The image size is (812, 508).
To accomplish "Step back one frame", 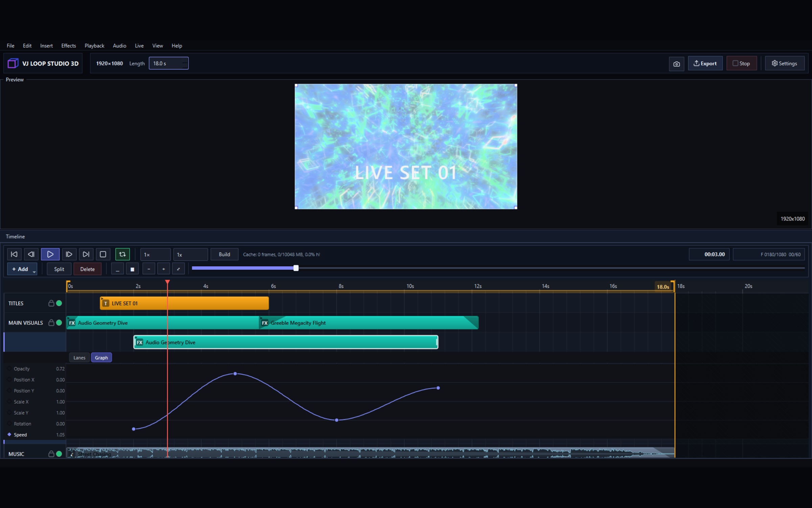I will (31, 254).
